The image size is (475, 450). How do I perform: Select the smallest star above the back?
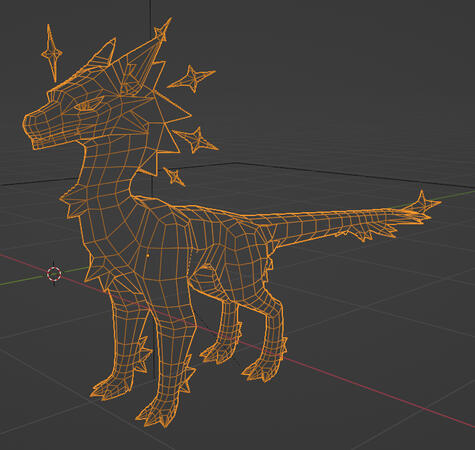175,176
